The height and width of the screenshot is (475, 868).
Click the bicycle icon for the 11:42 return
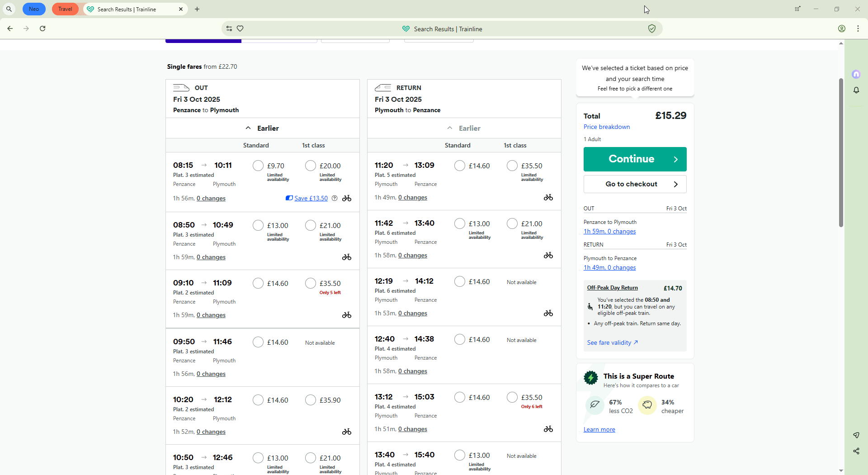[548, 255]
